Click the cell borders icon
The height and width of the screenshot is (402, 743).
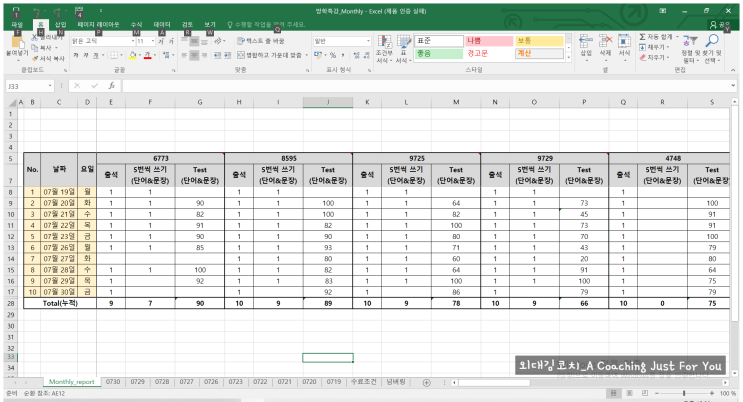click(x=114, y=55)
